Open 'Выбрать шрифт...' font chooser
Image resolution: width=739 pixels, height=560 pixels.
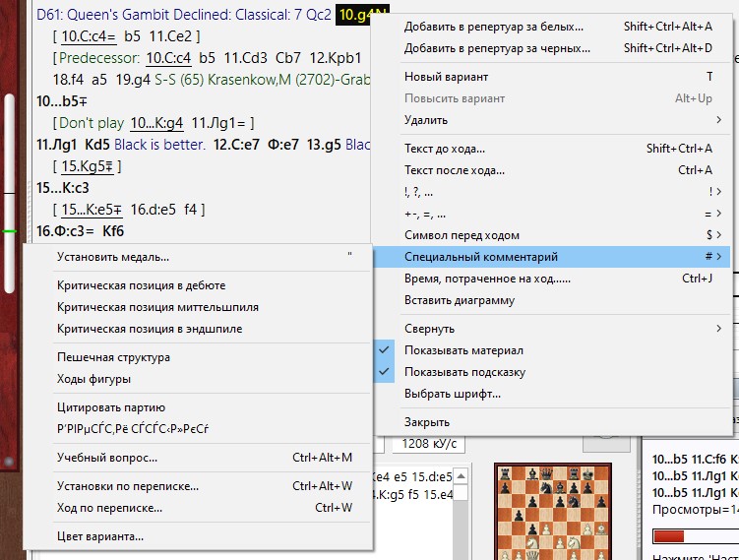pyautogui.click(x=453, y=394)
